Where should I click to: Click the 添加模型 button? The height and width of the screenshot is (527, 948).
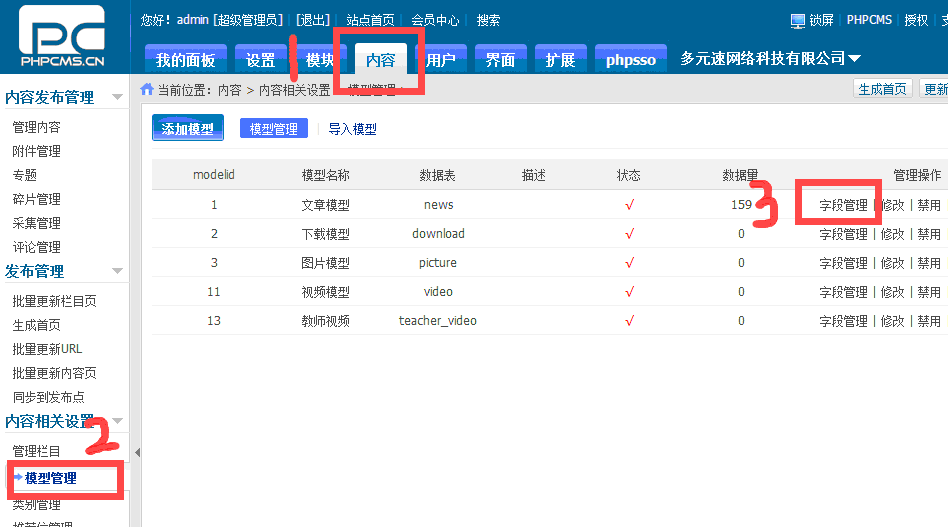pyautogui.click(x=187, y=129)
